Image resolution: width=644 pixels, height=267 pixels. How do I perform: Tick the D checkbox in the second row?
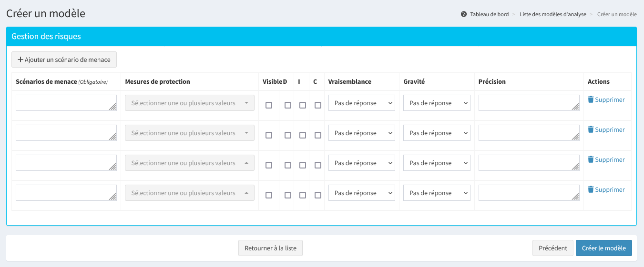[x=288, y=135]
